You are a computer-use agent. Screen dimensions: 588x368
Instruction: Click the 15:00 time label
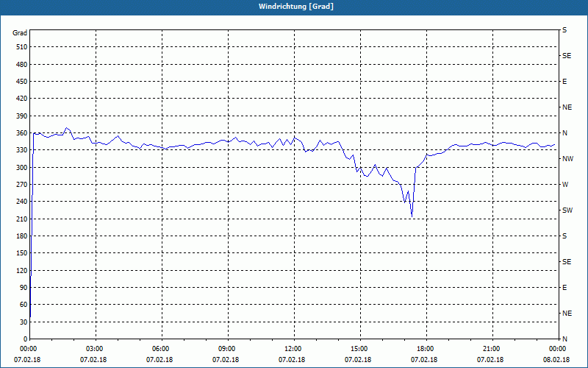pos(360,349)
